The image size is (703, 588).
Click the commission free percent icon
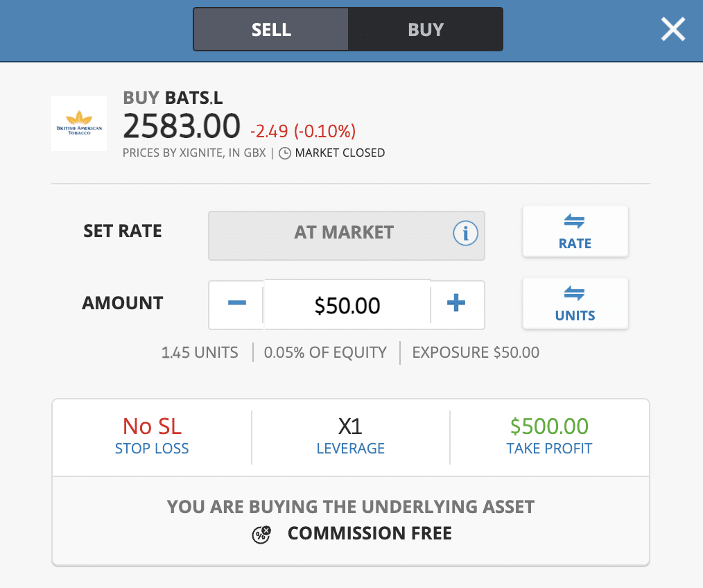tap(261, 534)
